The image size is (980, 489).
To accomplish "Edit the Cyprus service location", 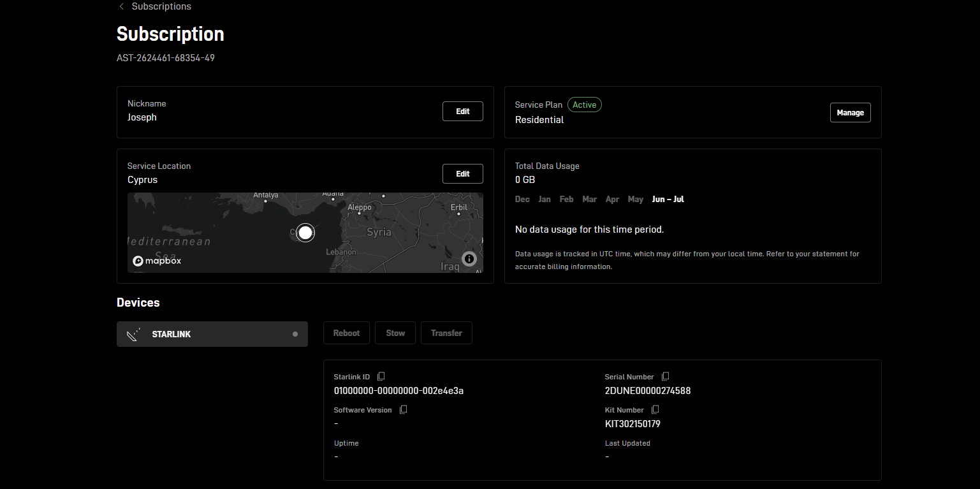I will tap(462, 174).
